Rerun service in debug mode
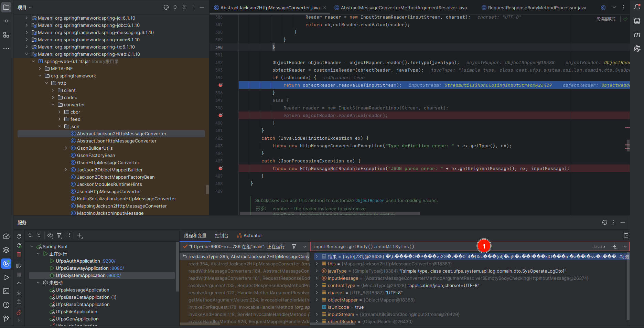Viewport: 644px width, 328px height. (x=19, y=246)
